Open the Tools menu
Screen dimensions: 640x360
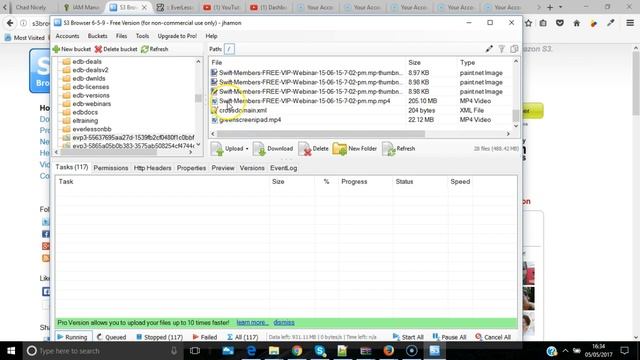coord(142,36)
